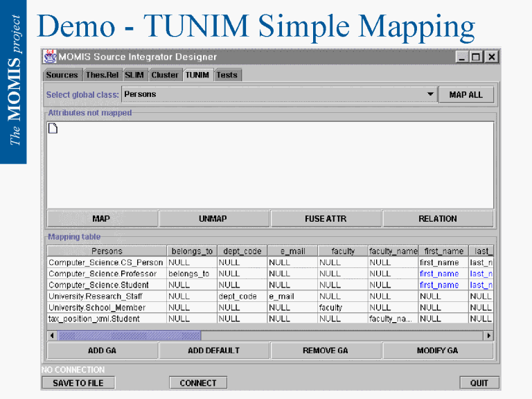Select the Persons combo box field

pyautogui.click(x=274, y=94)
